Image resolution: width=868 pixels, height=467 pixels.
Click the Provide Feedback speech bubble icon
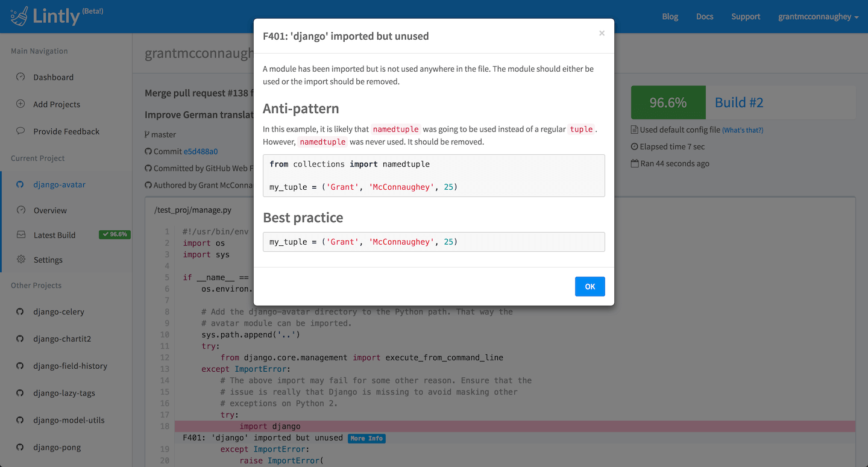click(20, 131)
